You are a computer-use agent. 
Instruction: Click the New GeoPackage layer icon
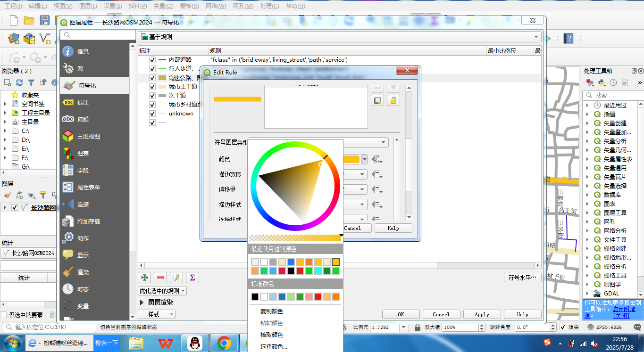click(x=29, y=38)
